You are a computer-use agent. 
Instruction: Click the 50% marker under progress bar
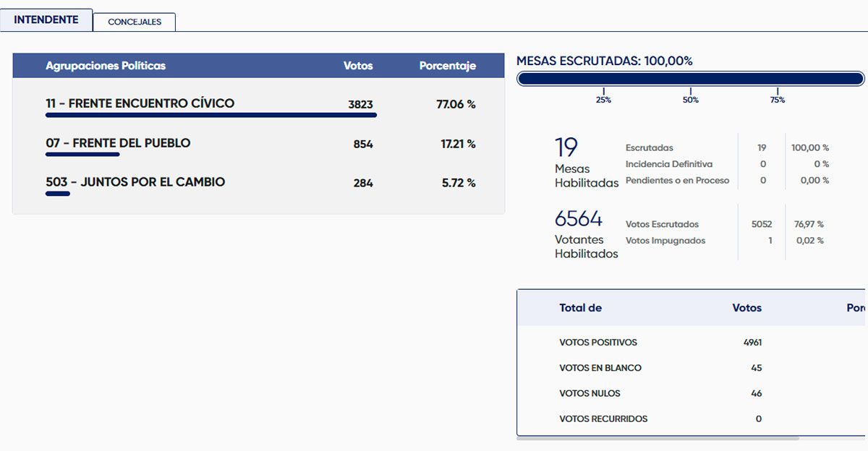[690, 99]
